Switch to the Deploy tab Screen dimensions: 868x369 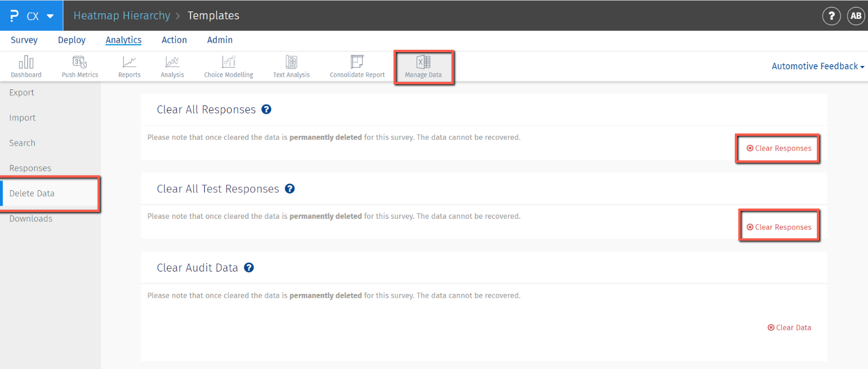[x=72, y=40]
